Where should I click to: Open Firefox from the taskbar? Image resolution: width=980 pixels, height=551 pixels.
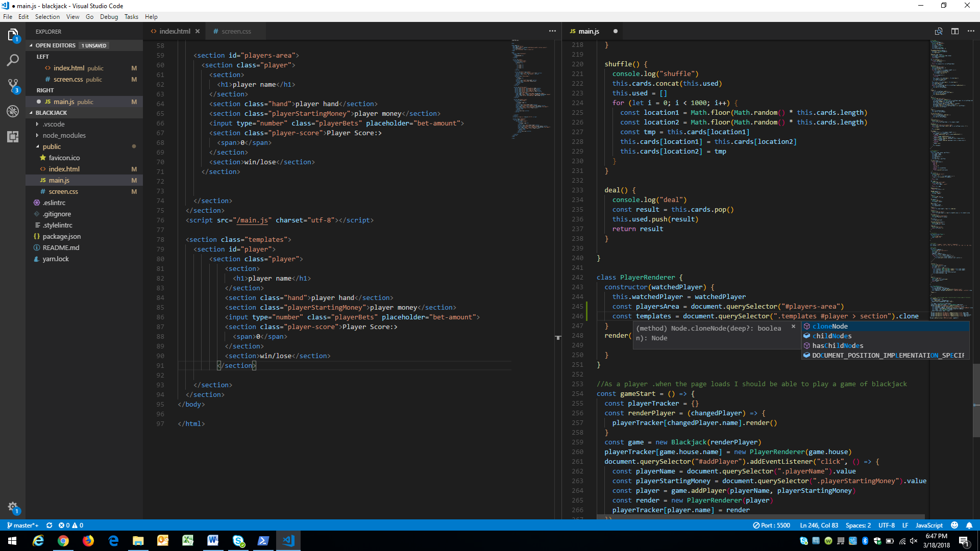tap(88, 541)
